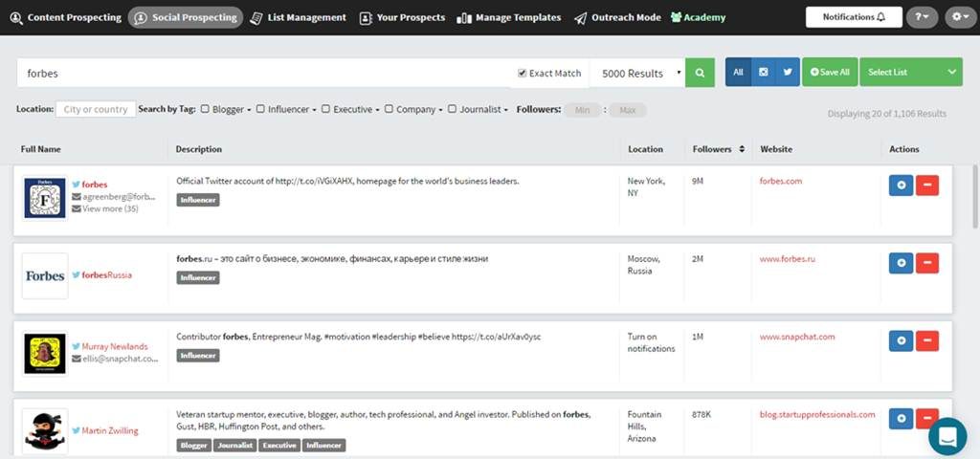This screenshot has width=980, height=459.
Task: Sort by Followers column arrows
Action: [742, 149]
